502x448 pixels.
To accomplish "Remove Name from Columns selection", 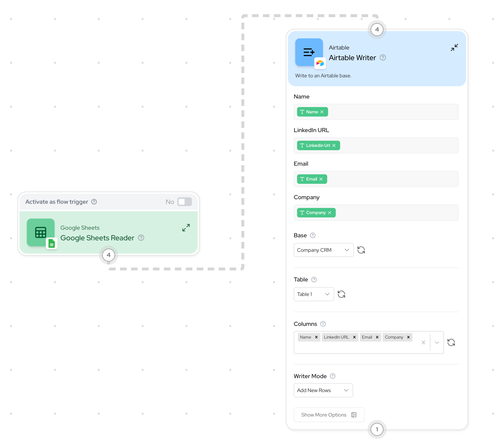I will tap(316, 337).
